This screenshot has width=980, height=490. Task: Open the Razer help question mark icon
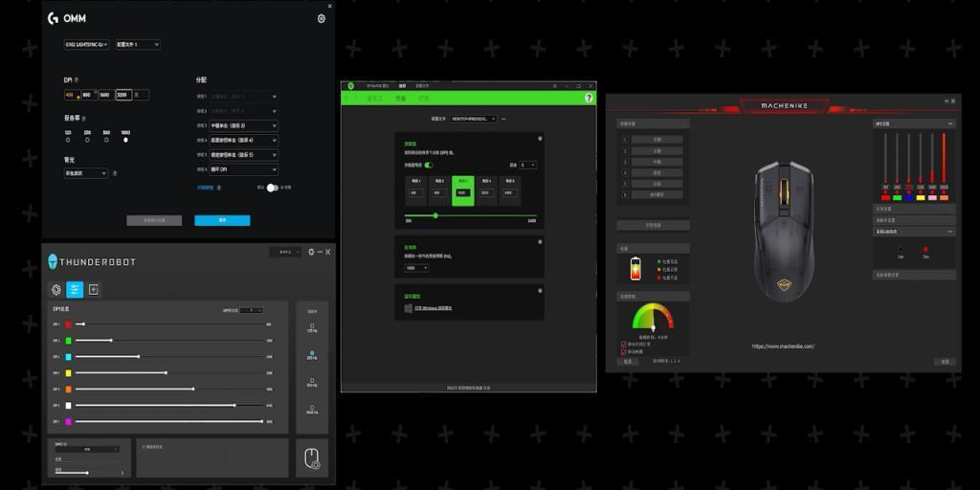click(589, 98)
